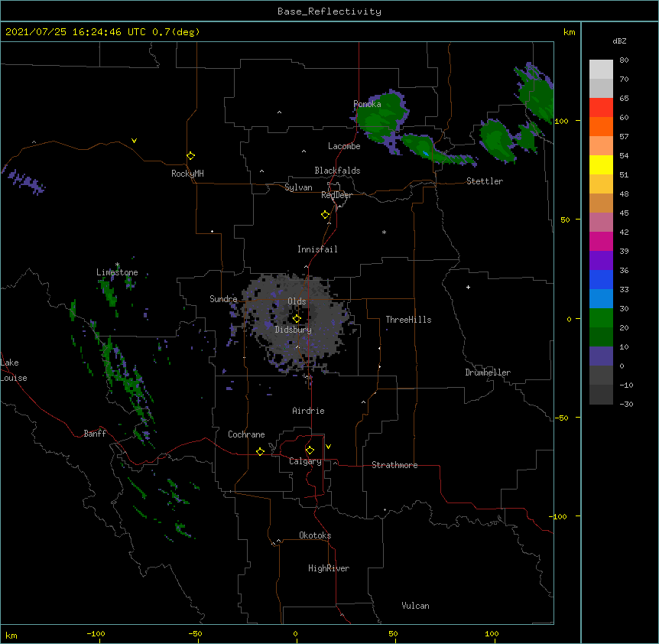This screenshot has width=659, height=644.
Task: Click the Limestone label
Action: pos(117,272)
